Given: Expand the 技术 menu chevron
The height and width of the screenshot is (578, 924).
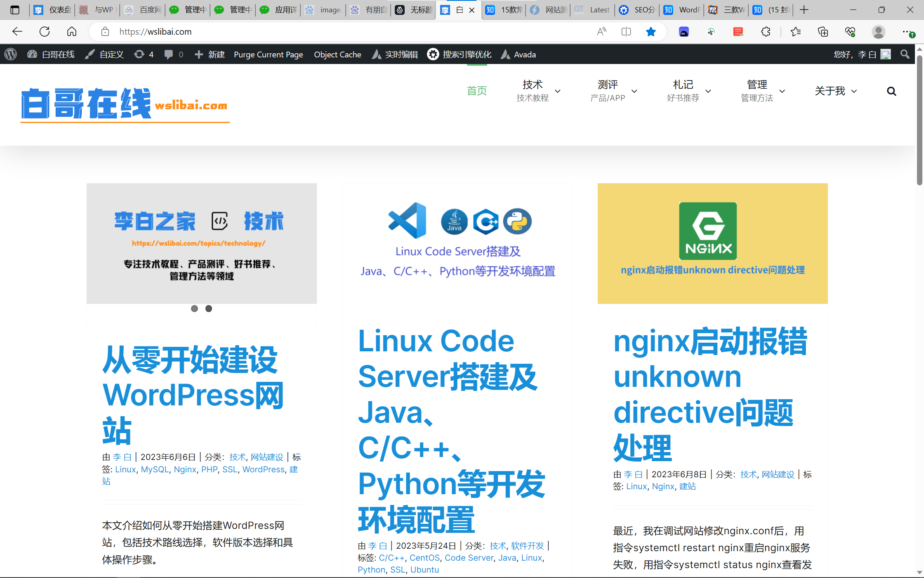Looking at the screenshot, I should [558, 91].
